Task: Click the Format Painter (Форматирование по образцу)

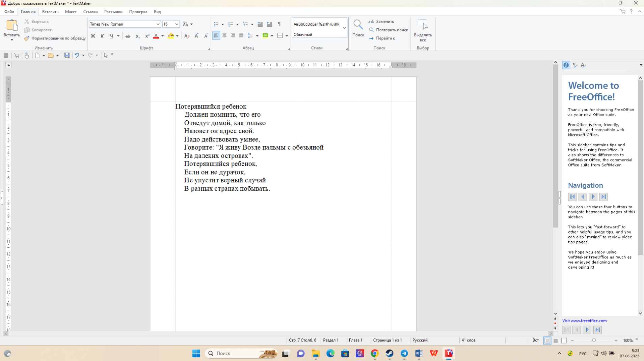Action: [x=55, y=38]
